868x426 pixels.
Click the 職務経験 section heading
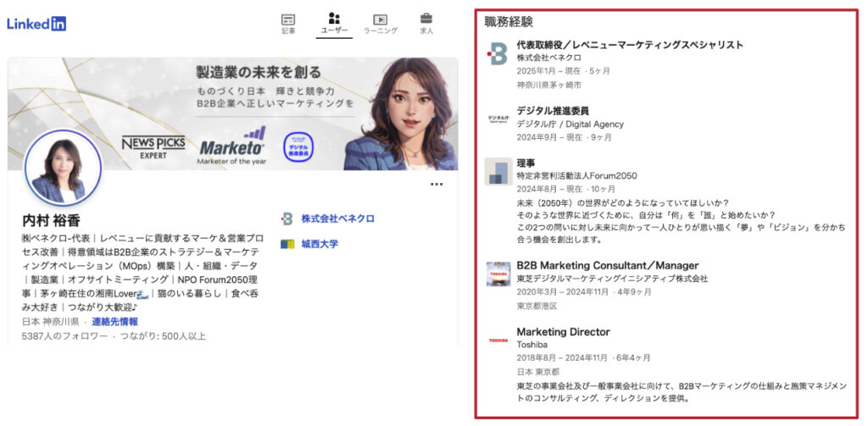(x=509, y=22)
